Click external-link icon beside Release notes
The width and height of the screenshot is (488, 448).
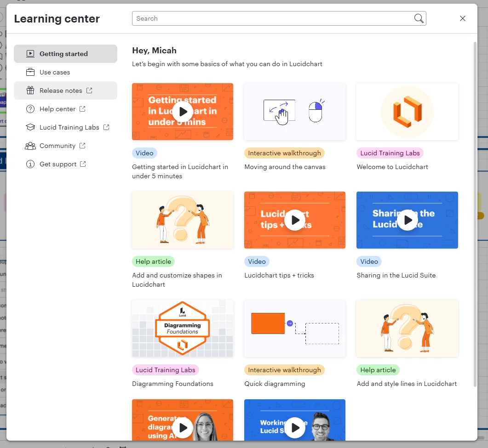pos(89,90)
